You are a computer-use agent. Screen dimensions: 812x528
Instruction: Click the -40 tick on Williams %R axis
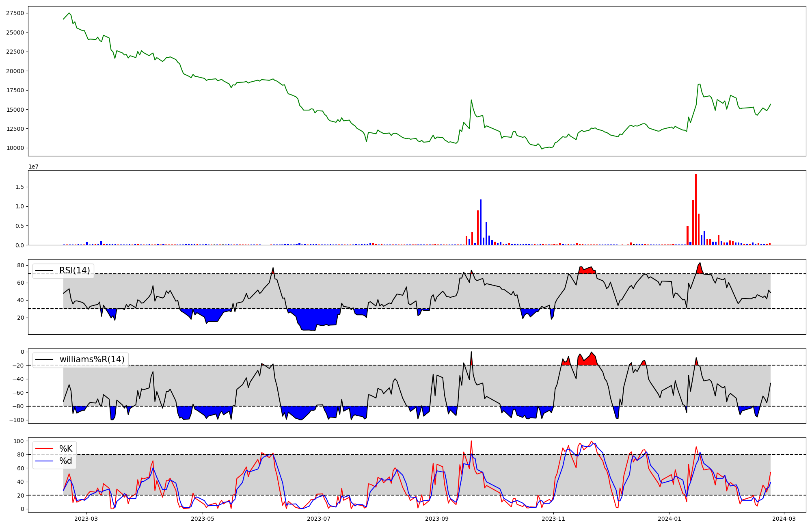(18, 379)
